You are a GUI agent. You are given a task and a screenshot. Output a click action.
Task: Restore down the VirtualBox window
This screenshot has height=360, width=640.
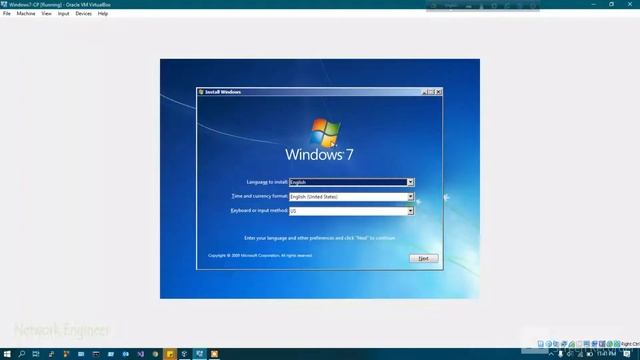pyautogui.click(x=611, y=4)
